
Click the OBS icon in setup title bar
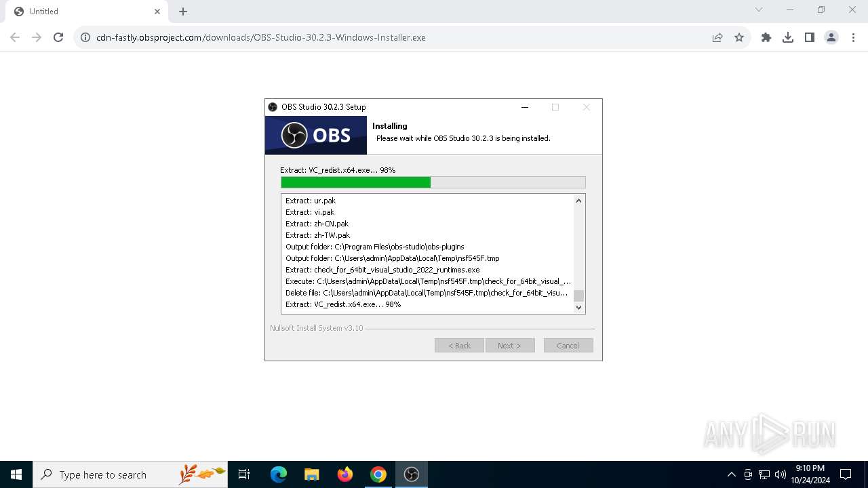pos(273,107)
